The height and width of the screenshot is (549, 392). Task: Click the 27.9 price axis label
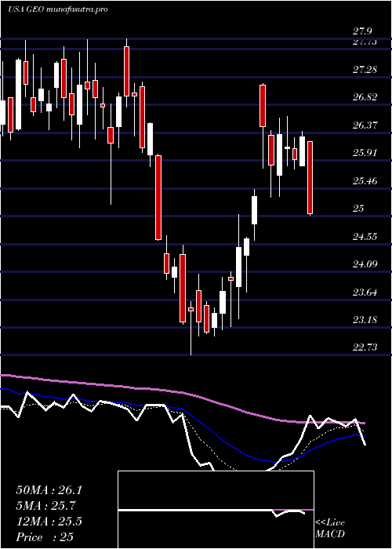362,31
